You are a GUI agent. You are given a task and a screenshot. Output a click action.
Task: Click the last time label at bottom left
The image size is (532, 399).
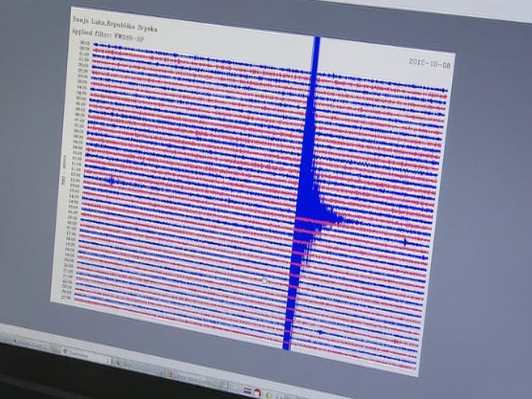point(64,299)
